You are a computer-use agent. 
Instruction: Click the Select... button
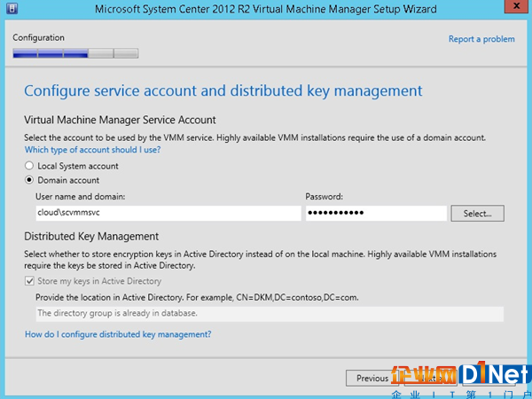(x=477, y=214)
